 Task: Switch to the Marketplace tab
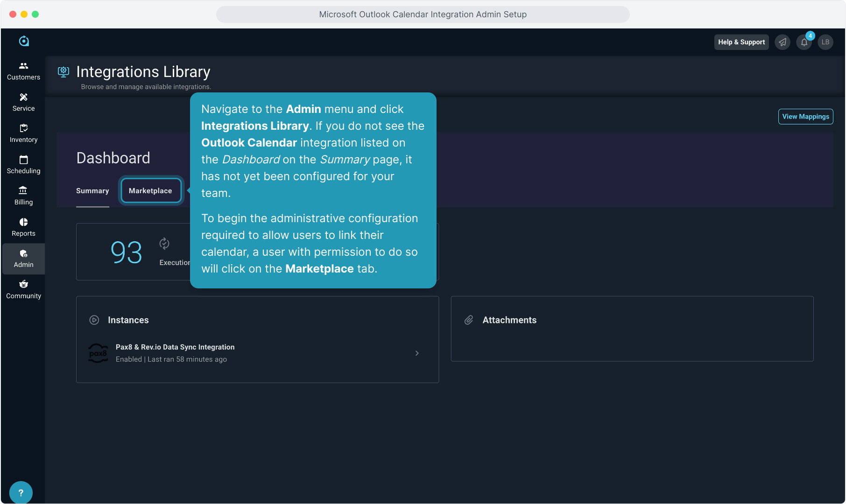coord(150,191)
